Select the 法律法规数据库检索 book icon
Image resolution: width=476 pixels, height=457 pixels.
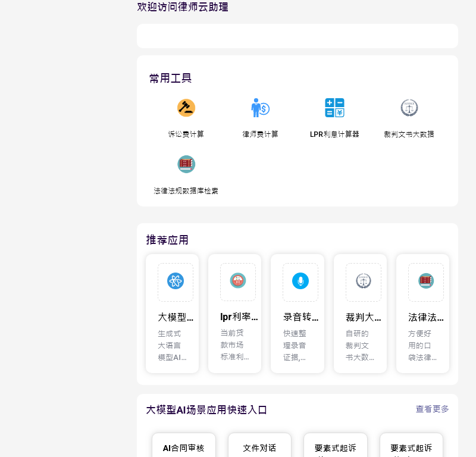tap(186, 164)
